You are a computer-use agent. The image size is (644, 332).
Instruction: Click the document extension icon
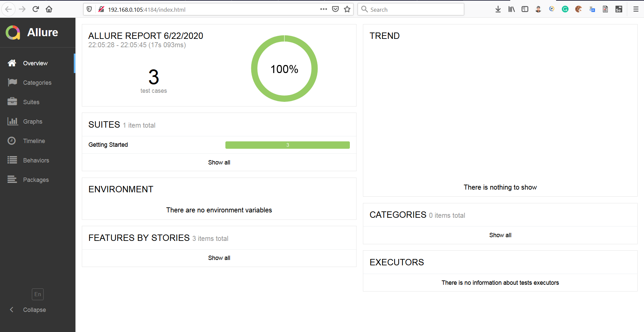(x=605, y=9)
